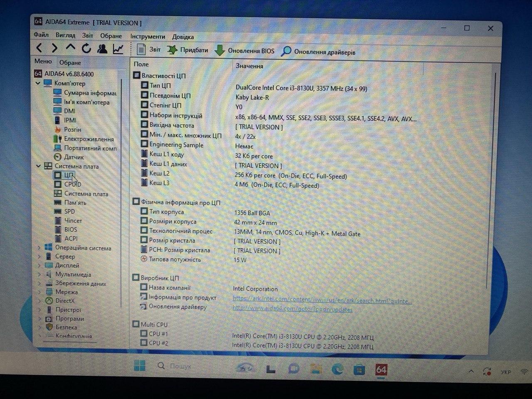Open the Звіт menu in menu bar
The width and height of the screenshot is (532, 399).
coord(88,36)
